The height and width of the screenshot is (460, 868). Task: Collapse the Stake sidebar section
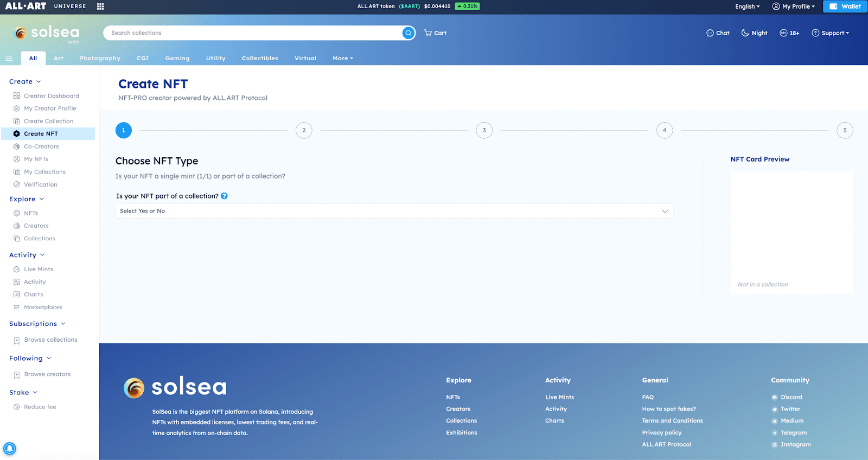click(x=23, y=392)
